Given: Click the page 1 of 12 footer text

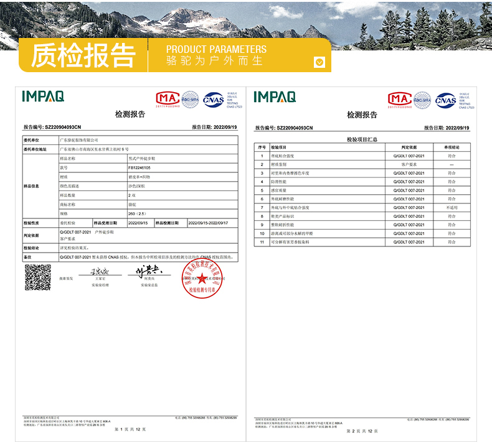Looking at the screenshot, I should click(x=130, y=429).
